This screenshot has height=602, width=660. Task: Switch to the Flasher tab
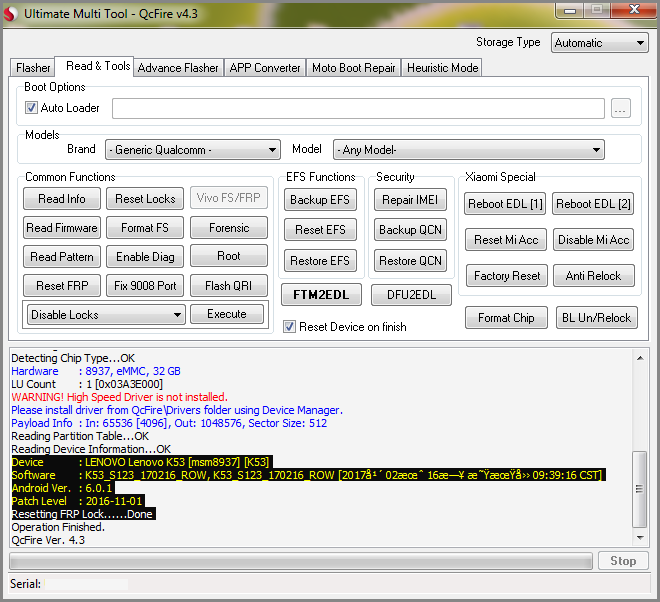click(x=32, y=68)
